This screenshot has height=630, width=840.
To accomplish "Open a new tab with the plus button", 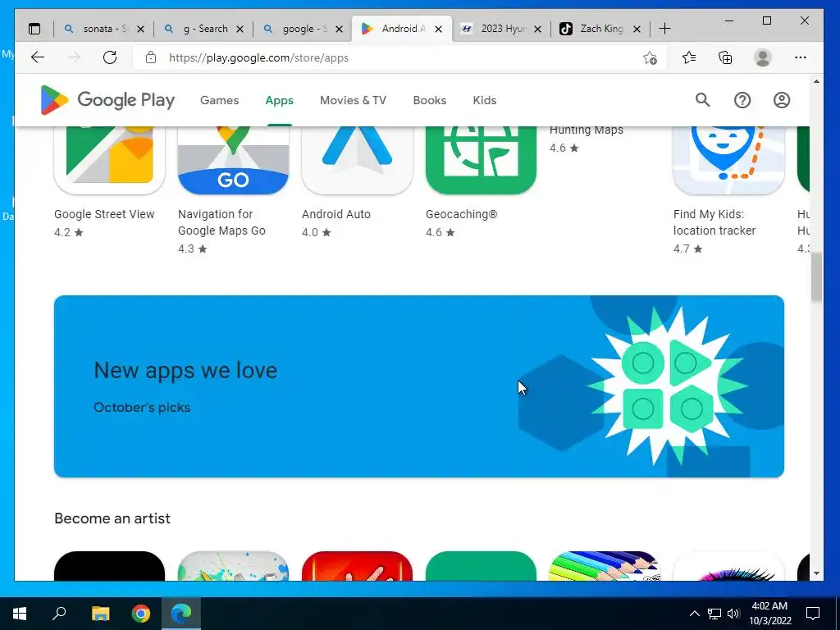I will click(x=664, y=29).
